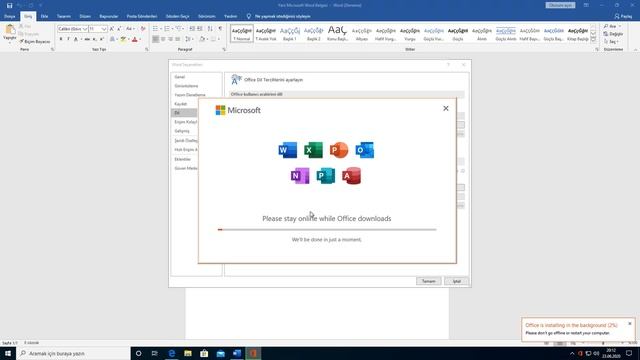
Task: Open the Ekle ribbon tab
Action: click(x=44, y=16)
